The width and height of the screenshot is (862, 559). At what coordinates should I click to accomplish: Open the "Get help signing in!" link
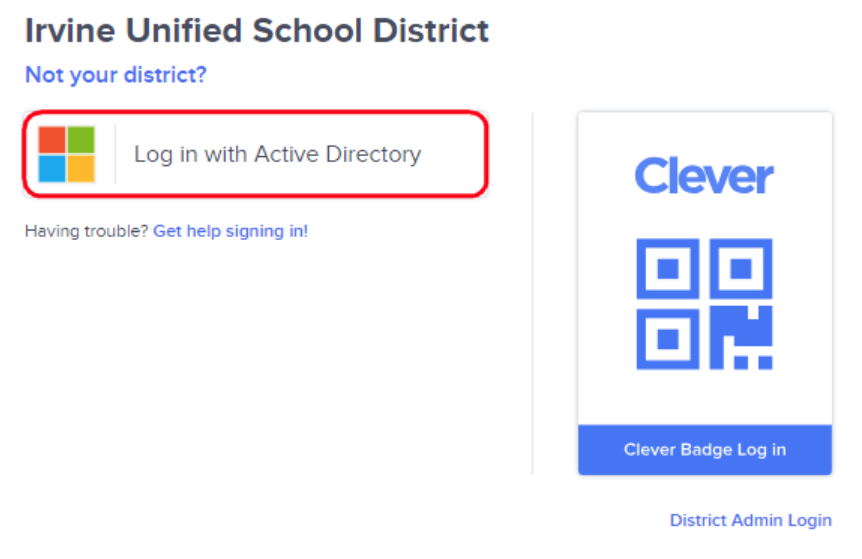[230, 231]
